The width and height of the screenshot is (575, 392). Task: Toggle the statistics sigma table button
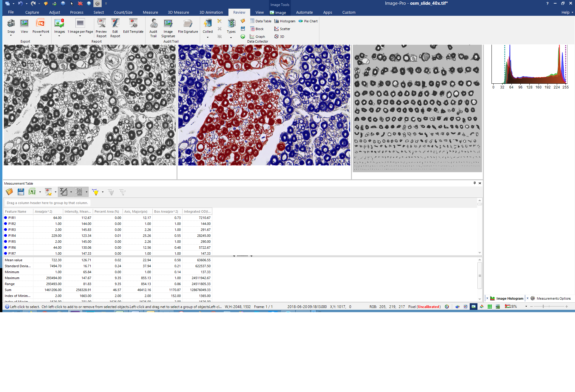pyautogui.click(x=64, y=192)
